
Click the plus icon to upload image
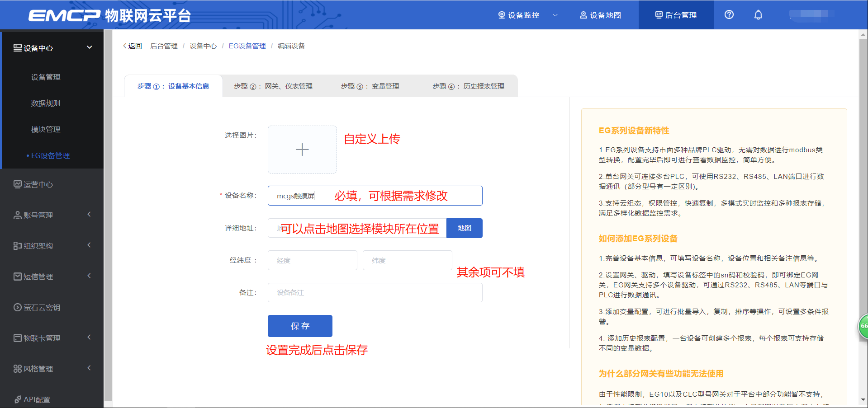pos(302,150)
